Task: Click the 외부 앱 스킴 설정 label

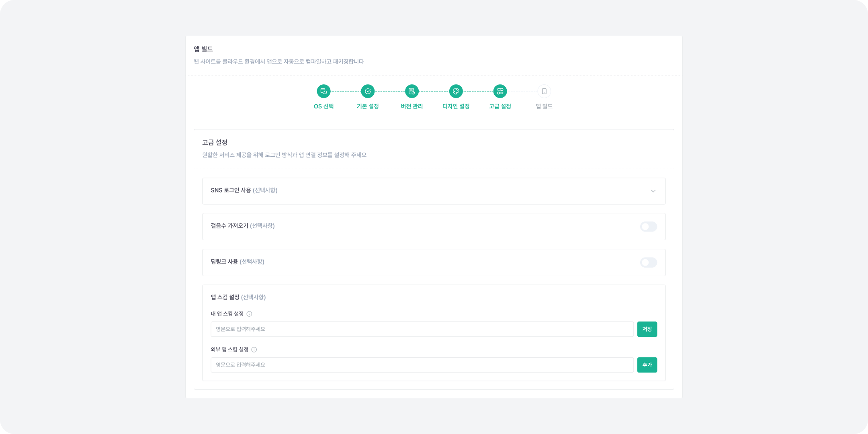Action: pos(229,350)
